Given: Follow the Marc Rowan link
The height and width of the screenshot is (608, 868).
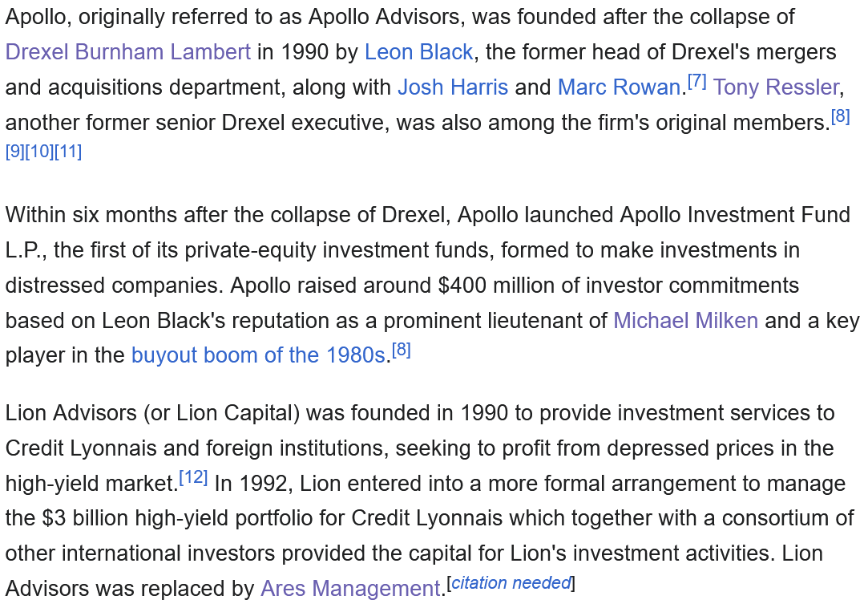Looking at the screenshot, I should click(x=619, y=87).
